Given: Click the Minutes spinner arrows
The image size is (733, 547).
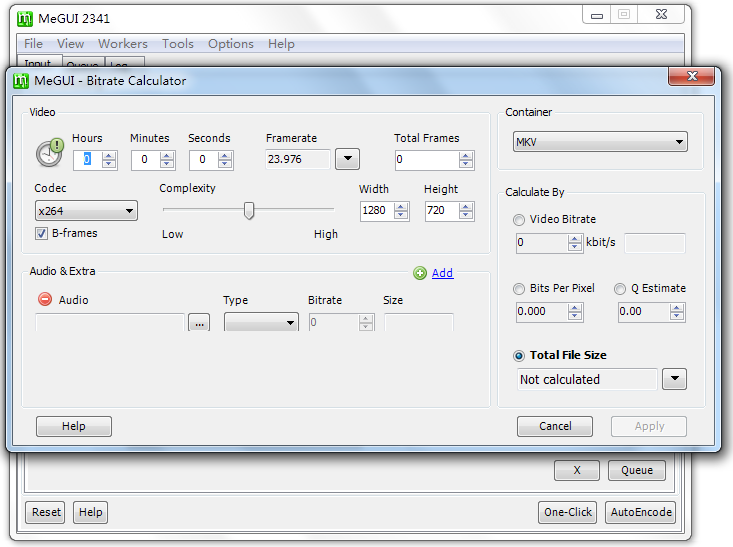Looking at the screenshot, I should 166,159.
